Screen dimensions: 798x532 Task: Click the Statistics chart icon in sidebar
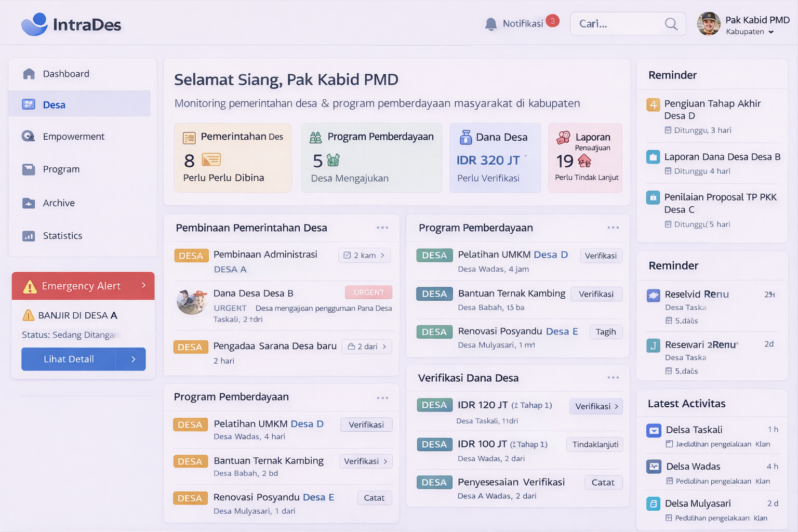(x=29, y=236)
